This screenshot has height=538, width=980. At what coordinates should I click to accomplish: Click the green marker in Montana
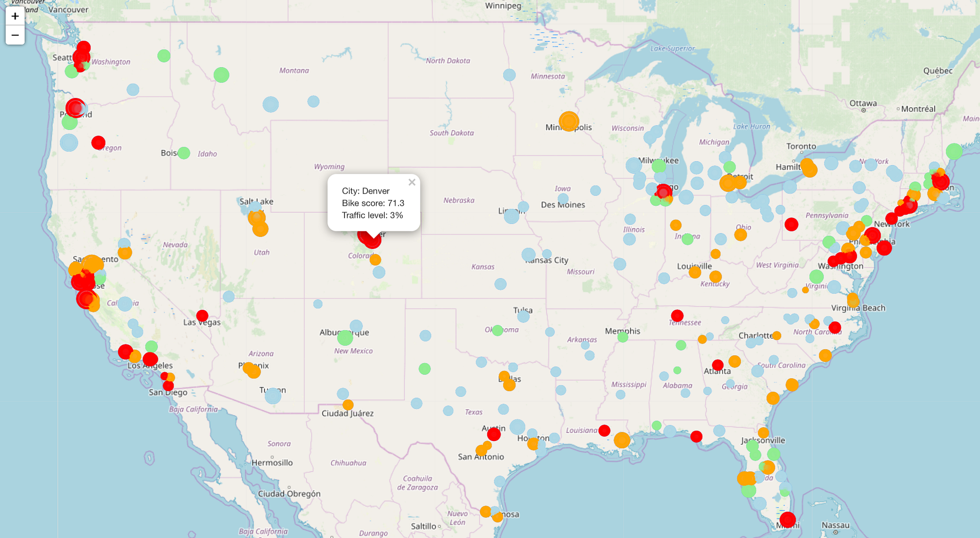coord(221,75)
